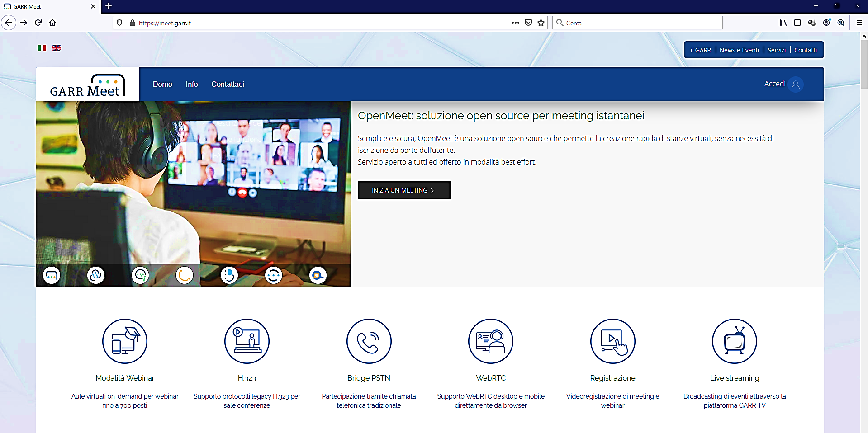The width and height of the screenshot is (868, 433).
Task: Click INIZIA UN MEETING button
Action: coord(404,190)
